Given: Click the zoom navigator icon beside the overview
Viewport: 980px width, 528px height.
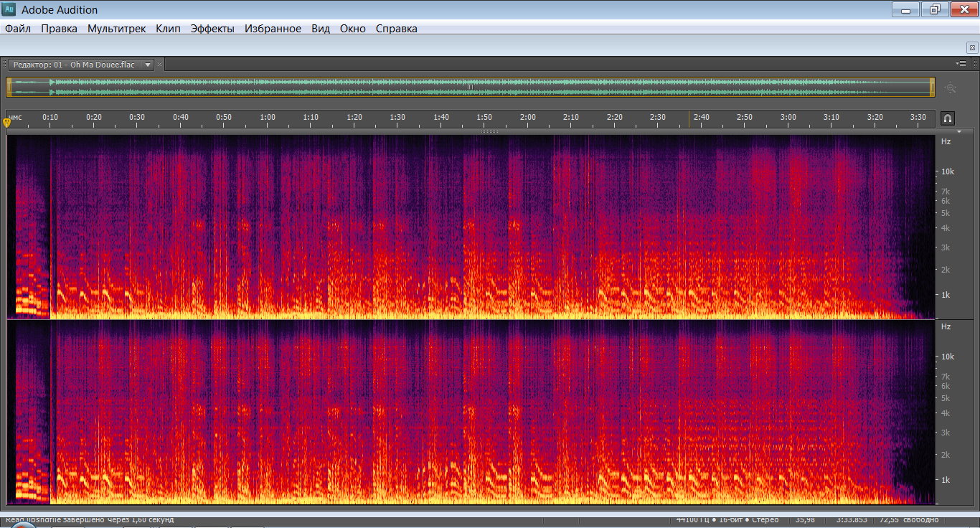Looking at the screenshot, I should point(951,88).
